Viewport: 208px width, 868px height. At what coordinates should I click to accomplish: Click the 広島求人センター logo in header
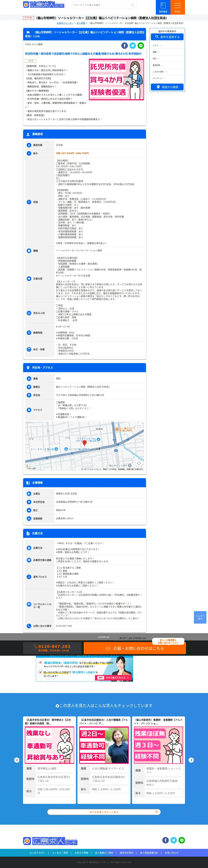[x=44, y=5]
